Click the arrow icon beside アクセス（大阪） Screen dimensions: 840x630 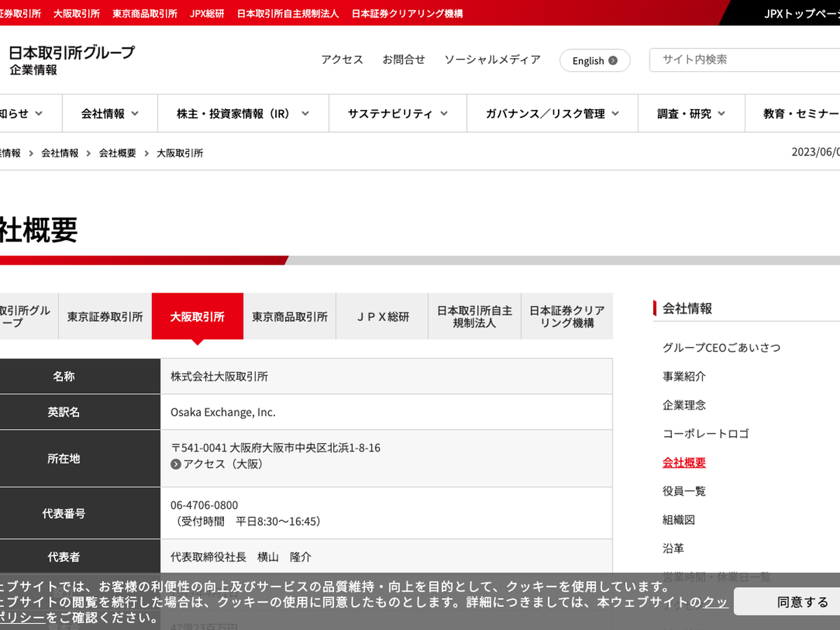coord(176,464)
